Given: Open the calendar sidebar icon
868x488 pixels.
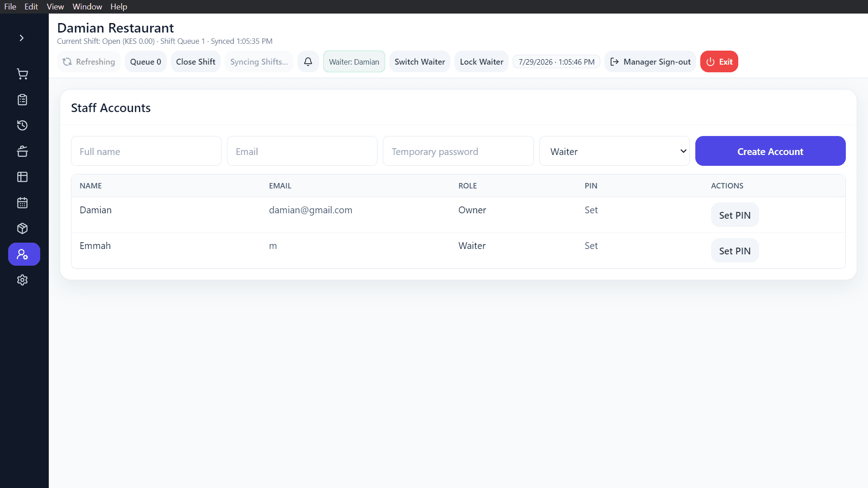Looking at the screenshot, I should point(22,203).
